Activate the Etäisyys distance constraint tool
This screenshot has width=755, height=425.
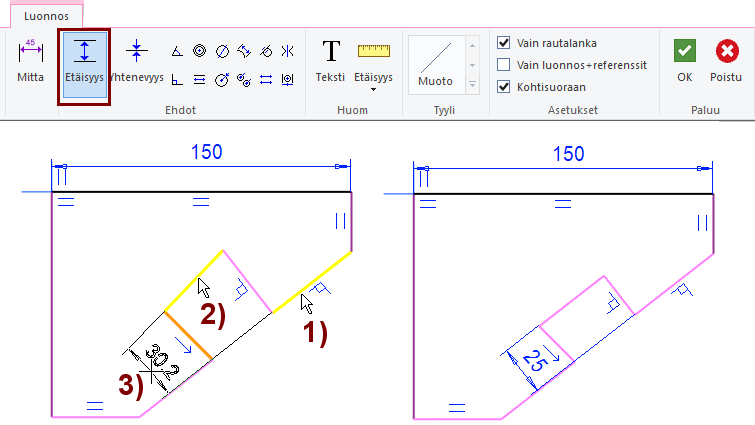pyautogui.click(x=84, y=65)
